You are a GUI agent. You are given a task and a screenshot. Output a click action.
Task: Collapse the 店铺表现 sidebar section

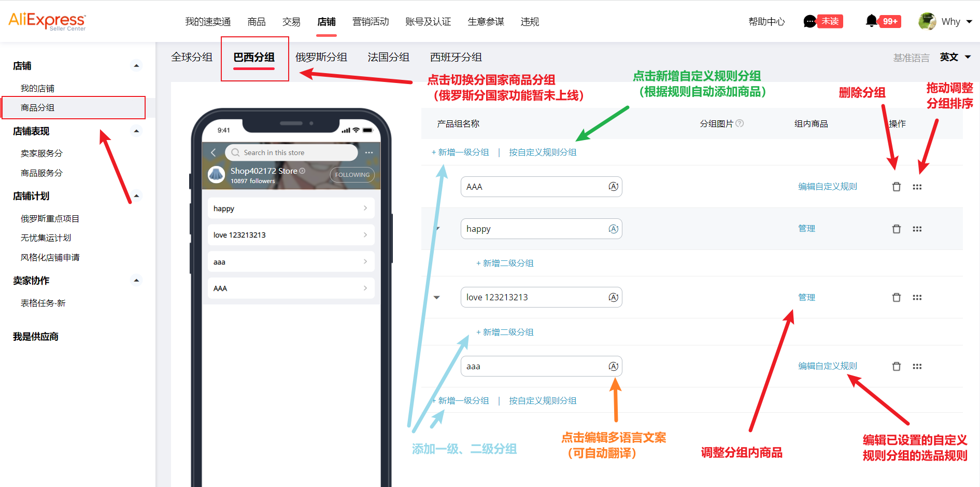[136, 131]
